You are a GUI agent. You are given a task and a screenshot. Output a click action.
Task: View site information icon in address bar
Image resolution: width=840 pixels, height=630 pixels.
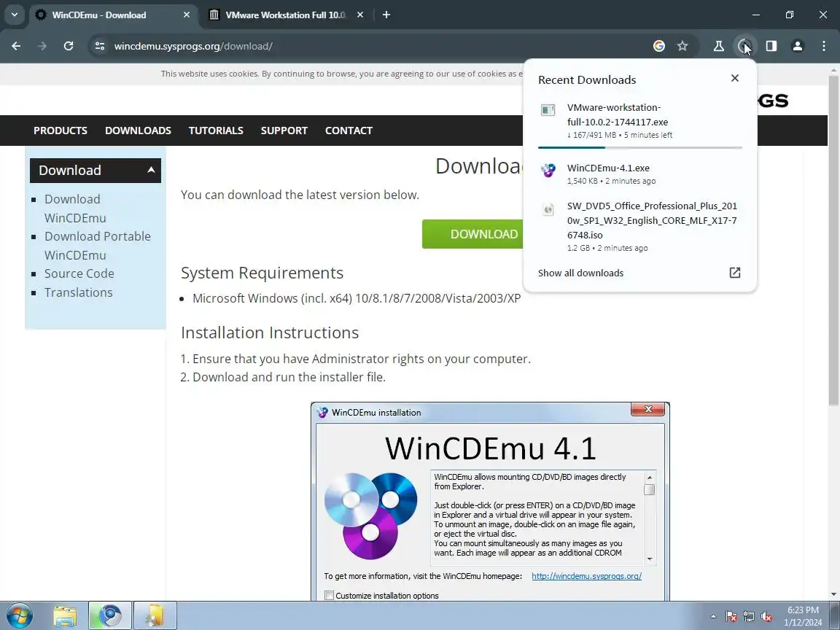(100, 46)
